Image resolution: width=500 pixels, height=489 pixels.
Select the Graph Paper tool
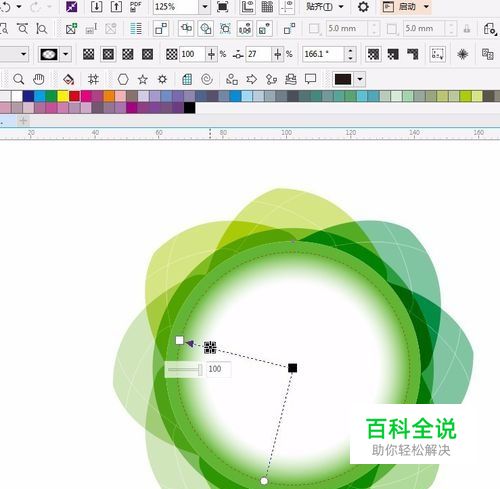(187, 79)
